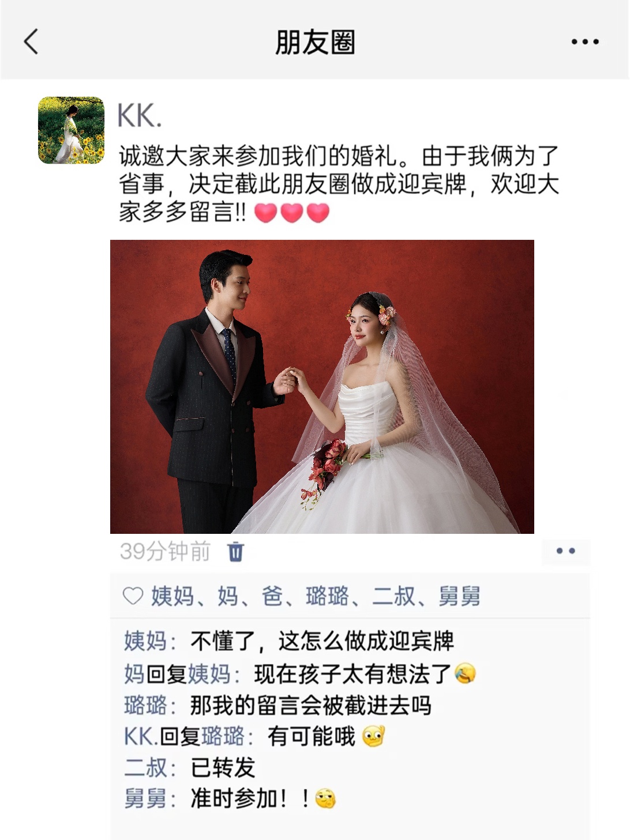Viewport: 630px width, 840px height.
Task: Open KK.'s profile avatar
Action: 71,130
